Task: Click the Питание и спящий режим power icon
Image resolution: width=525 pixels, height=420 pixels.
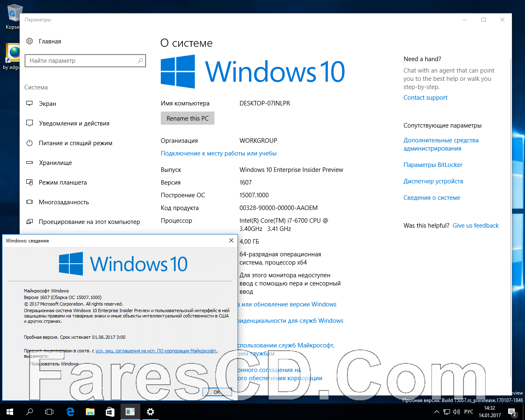Action: point(30,143)
